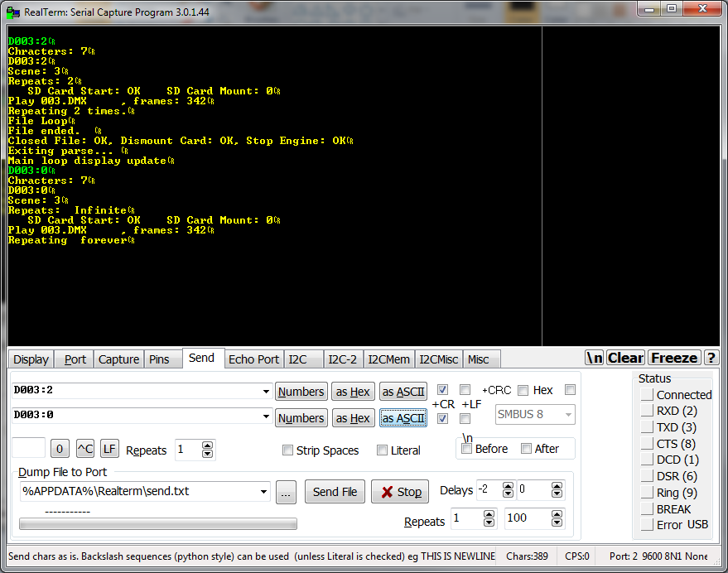Open the Capture tab
The width and height of the screenshot is (728, 573).
[119, 359]
